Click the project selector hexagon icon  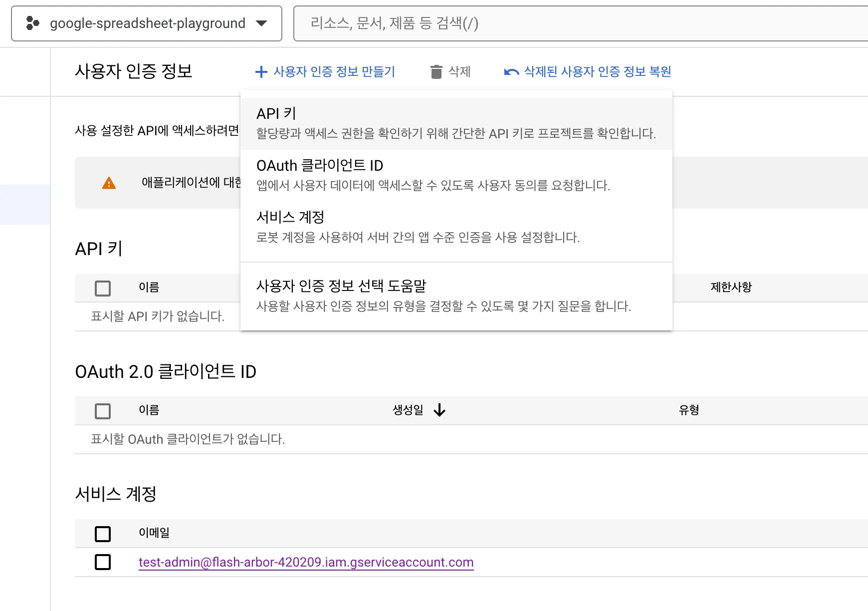click(x=33, y=23)
